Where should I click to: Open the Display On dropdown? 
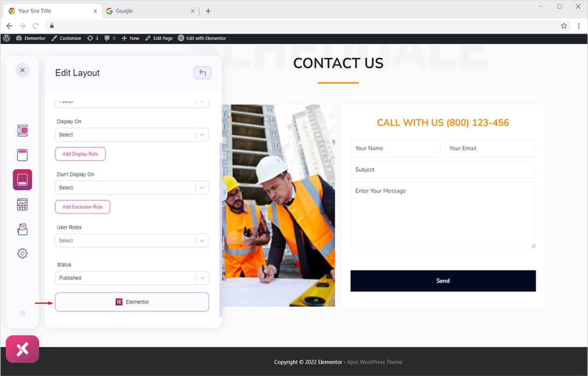tap(132, 135)
